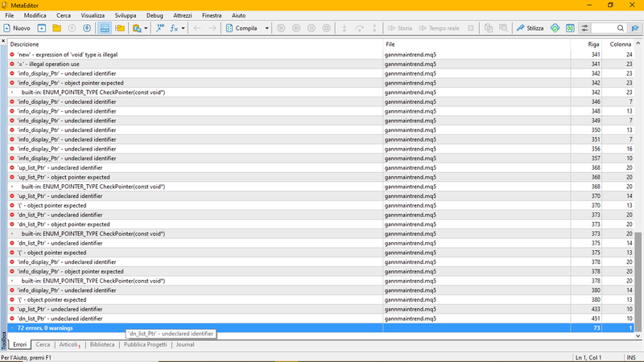Click the error list vertical scrollbar thumb
Screen dimensions: 644x362
click(638, 281)
